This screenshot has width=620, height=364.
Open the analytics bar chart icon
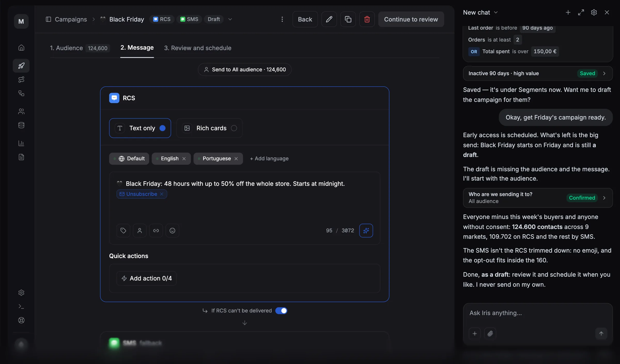pyautogui.click(x=21, y=143)
